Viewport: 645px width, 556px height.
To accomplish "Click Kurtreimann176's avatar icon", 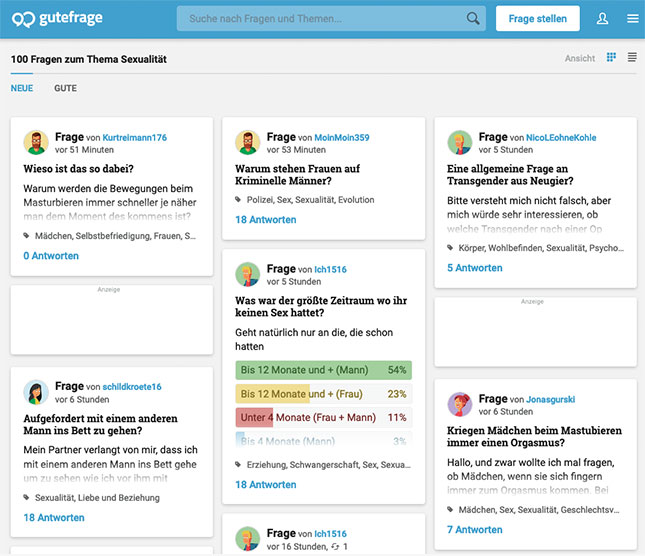I will click(x=36, y=143).
